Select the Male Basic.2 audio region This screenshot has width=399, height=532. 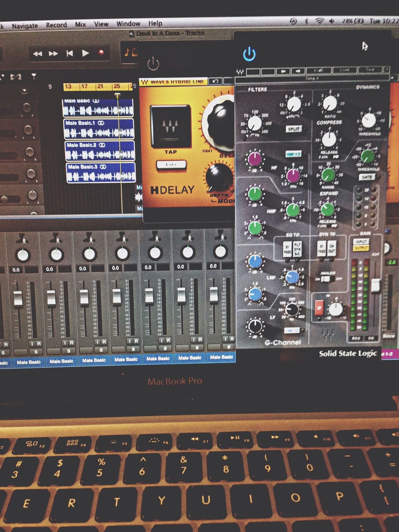click(100, 151)
